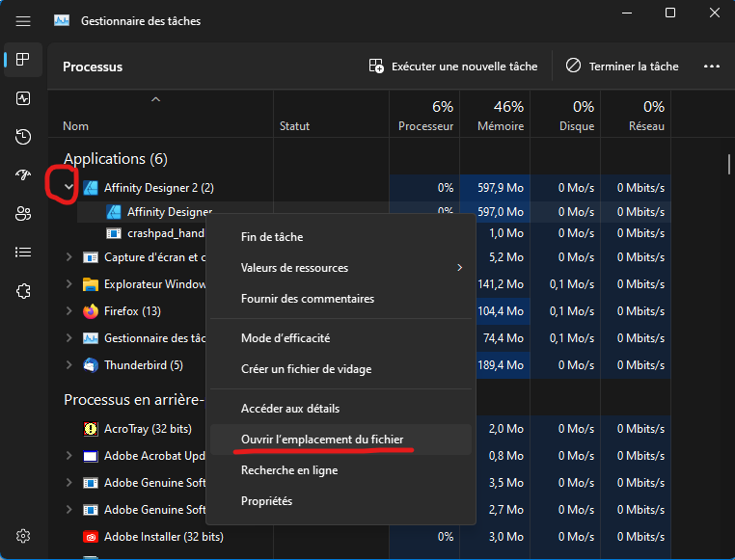Viewport: 735px width, 560px height.
Task: Click the 189,4 Mo memory value
Action: pyautogui.click(x=501, y=365)
